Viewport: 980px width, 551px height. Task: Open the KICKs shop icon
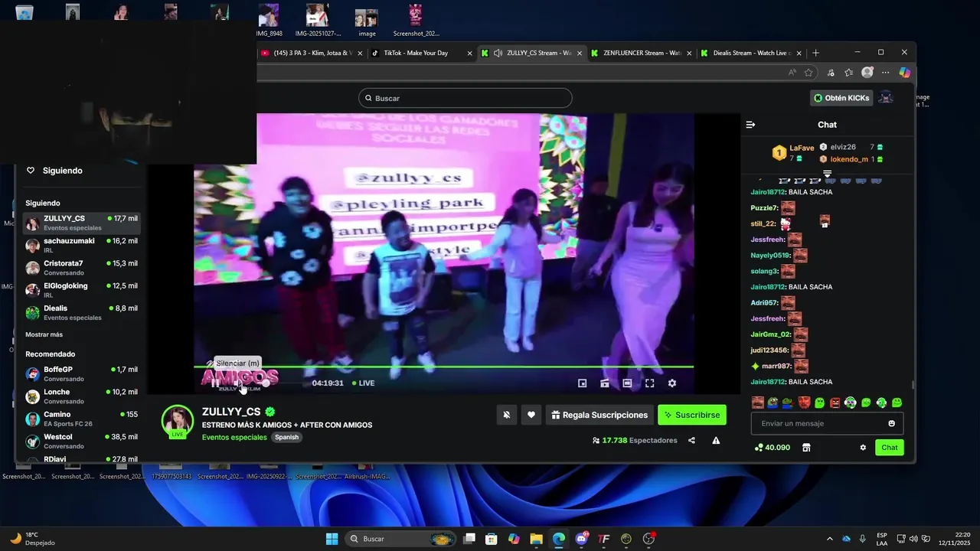pyautogui.click(x=806, y=448)
